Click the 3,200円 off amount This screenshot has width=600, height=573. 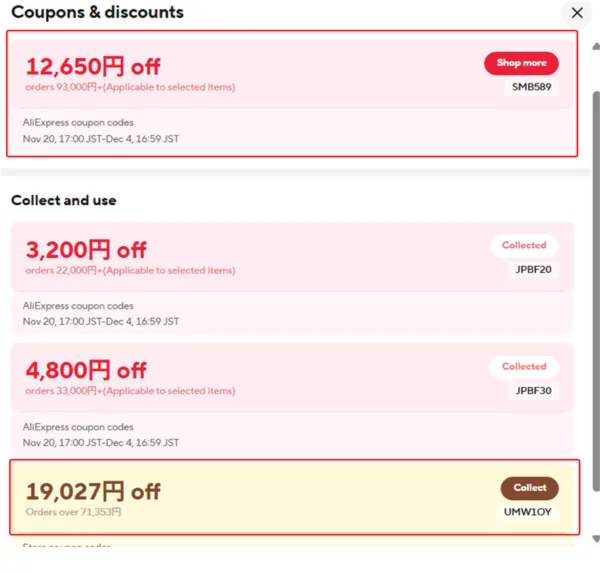[86, 249]
